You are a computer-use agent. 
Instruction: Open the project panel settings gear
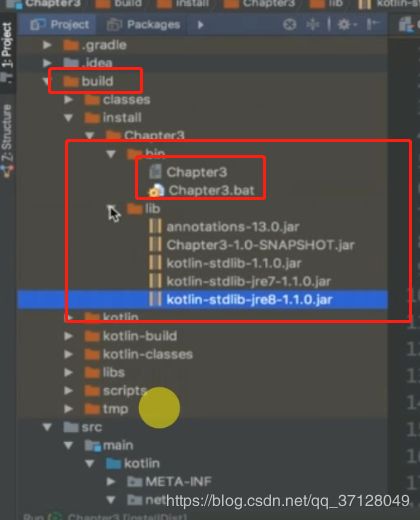(x=344, y=24)
